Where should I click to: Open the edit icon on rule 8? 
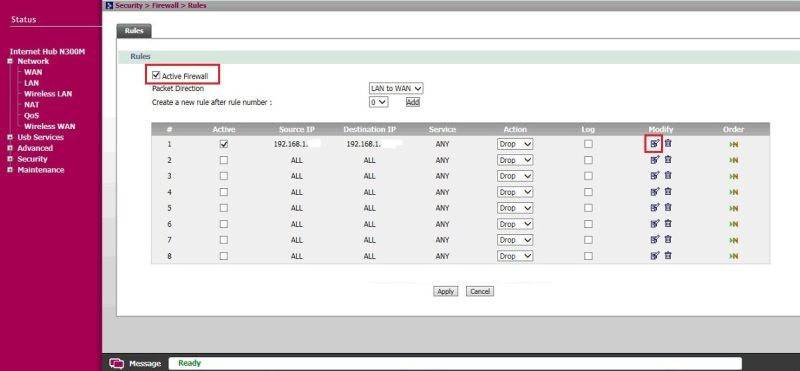pyautogui.click(x=655, y=255)
